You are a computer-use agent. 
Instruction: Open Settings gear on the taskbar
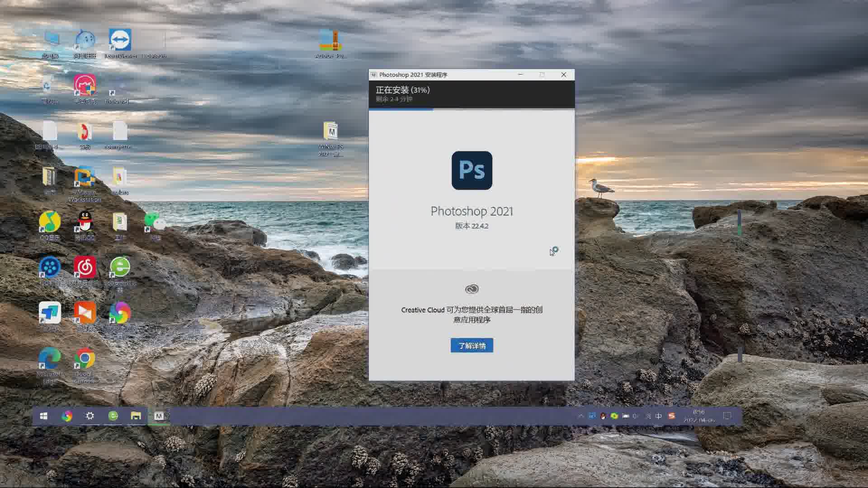(90, 416)
